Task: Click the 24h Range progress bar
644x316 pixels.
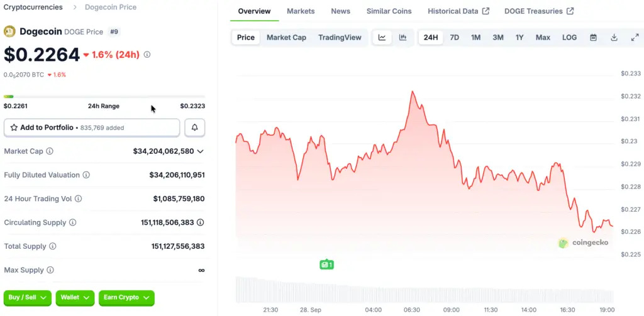Action: click(104, 97)
